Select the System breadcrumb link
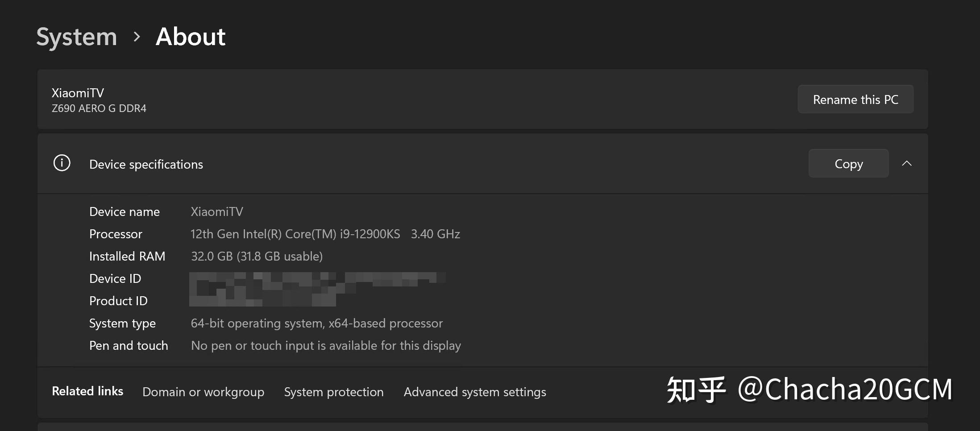The width and height of the screenshot is (980, 431). (76, 37)
